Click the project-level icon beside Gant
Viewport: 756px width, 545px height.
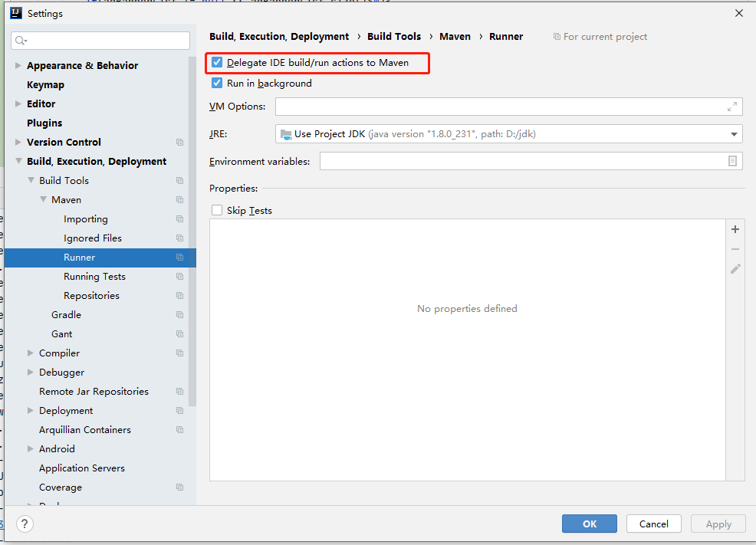point(180,334)
